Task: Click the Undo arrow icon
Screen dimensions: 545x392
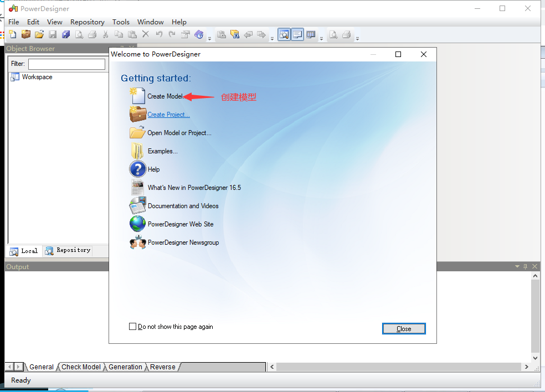Action: 159,34
